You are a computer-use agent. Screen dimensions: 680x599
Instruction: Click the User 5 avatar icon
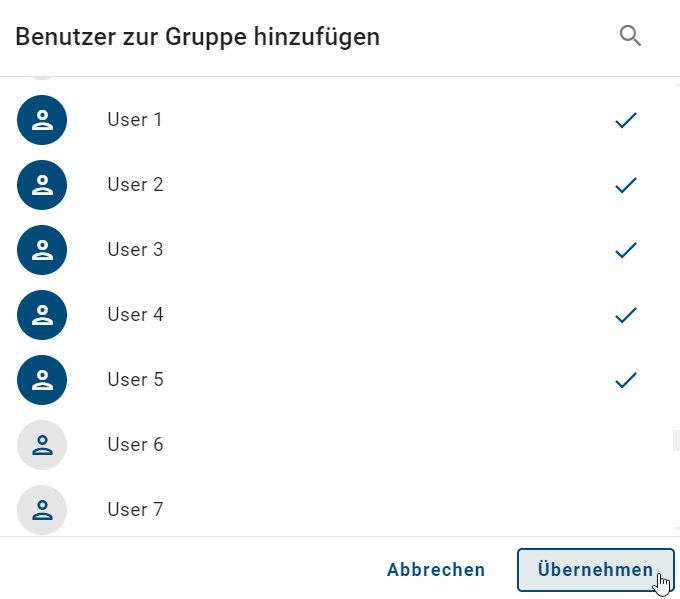tap(42, 380)
